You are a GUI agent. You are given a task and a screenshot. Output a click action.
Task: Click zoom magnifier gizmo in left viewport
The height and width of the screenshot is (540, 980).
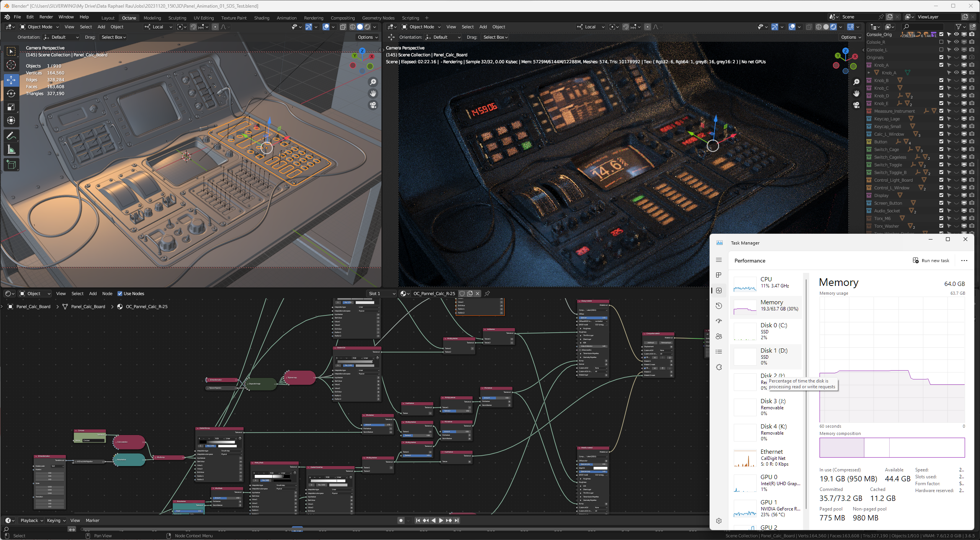pos(373,82)
